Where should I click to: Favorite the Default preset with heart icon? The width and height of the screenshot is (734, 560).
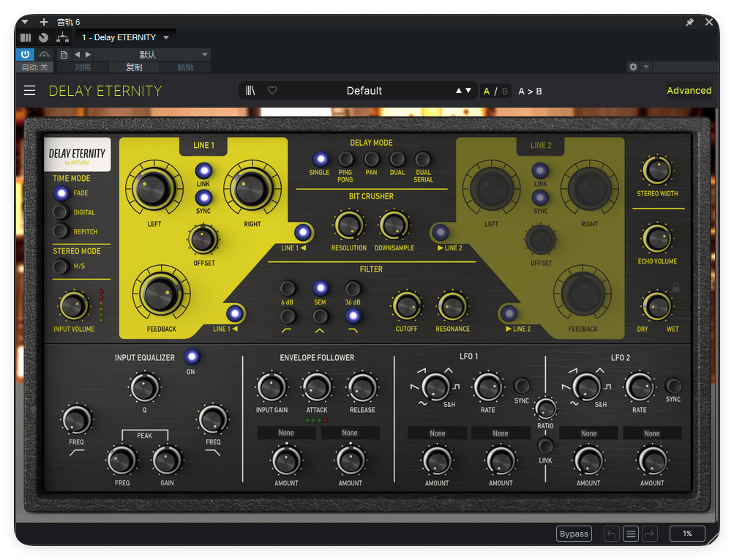tap(272, 90)
